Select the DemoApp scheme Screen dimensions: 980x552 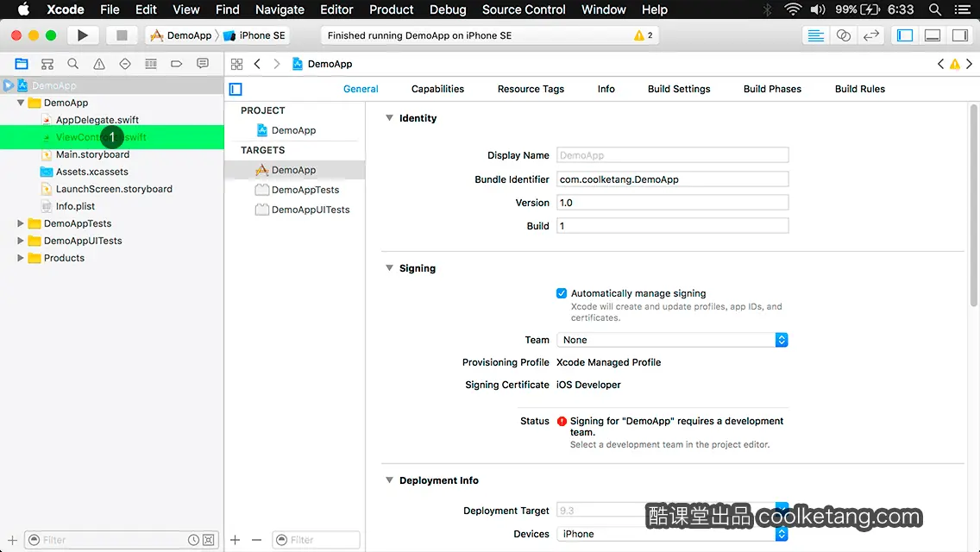[181, 35]
